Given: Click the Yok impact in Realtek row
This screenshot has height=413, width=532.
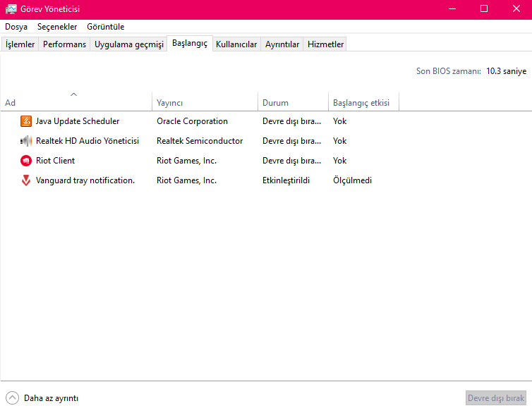Looking at the screenshot, I should [x=339, y=141].
